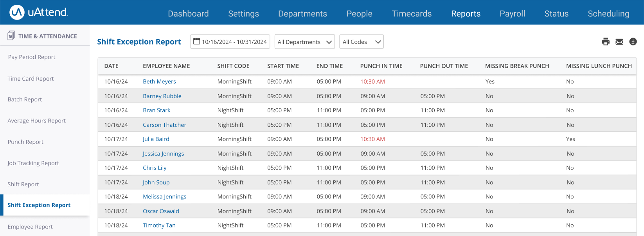Select Punch Report in sidebar
This screenshot has width=644, height=236.
(x=25, y=142)
